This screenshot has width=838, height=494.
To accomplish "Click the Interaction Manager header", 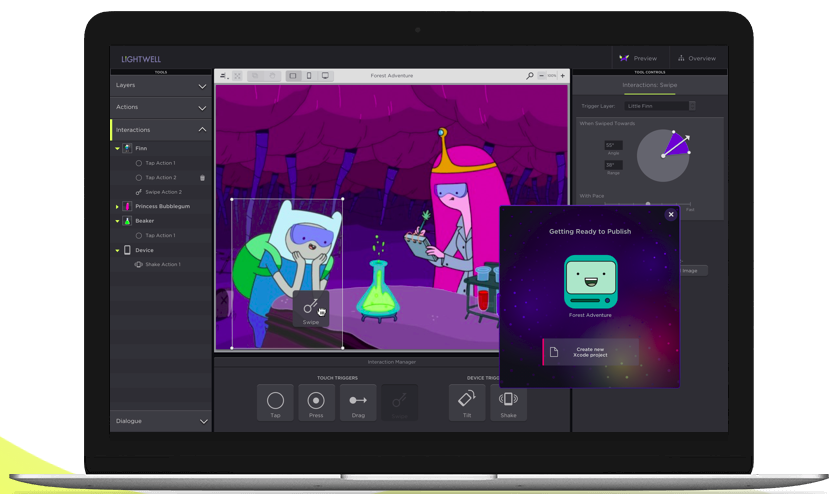I will (x=392, y=362).
